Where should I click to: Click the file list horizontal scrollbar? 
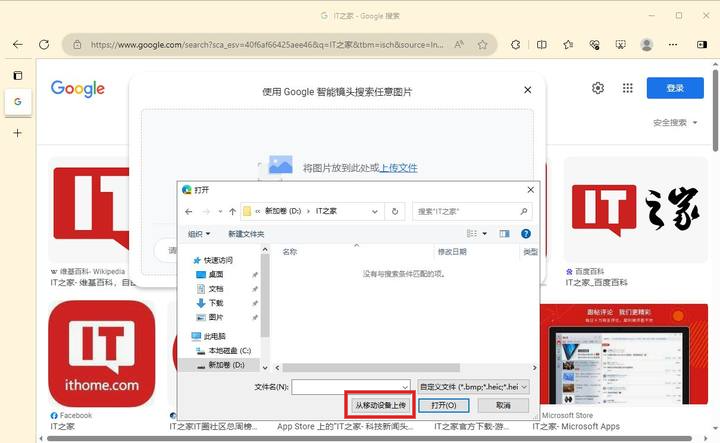(371, 368)
